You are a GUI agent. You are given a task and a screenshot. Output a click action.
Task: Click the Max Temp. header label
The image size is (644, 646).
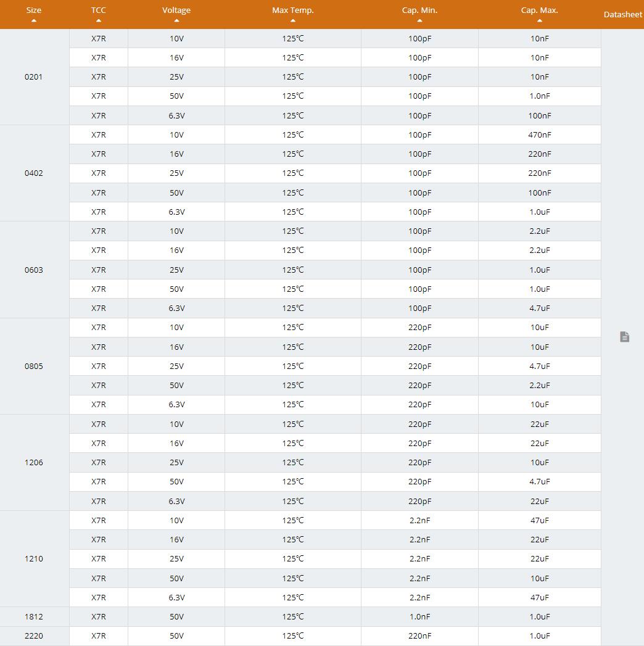pos(293,10)
